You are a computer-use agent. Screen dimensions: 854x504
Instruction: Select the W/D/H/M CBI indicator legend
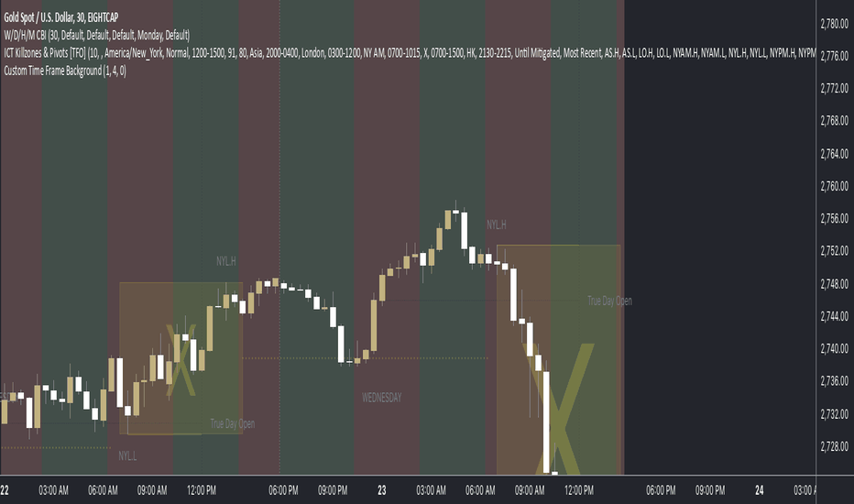(x=97, y=36)
